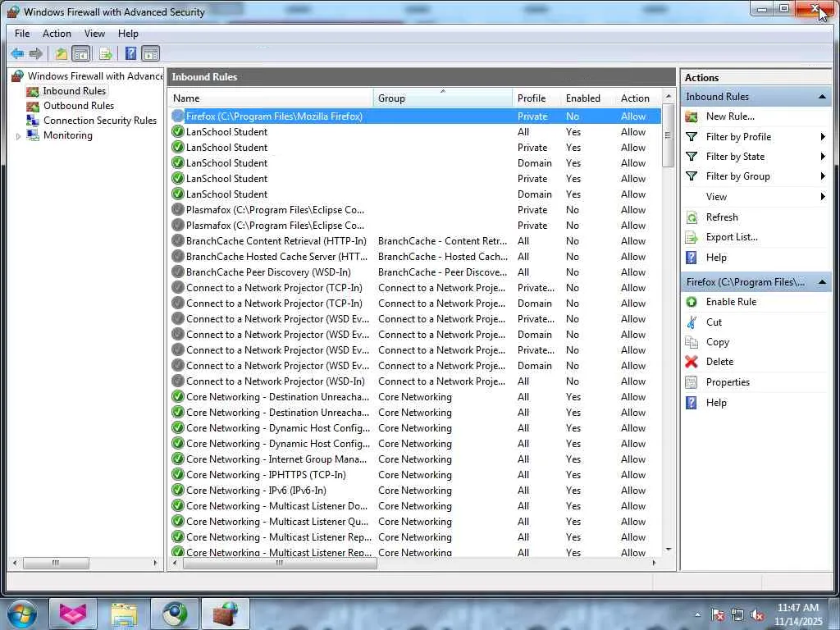Screen dimensions: 840x630
Task: Sort rules by the Name column header
Action: coord(271,98)
